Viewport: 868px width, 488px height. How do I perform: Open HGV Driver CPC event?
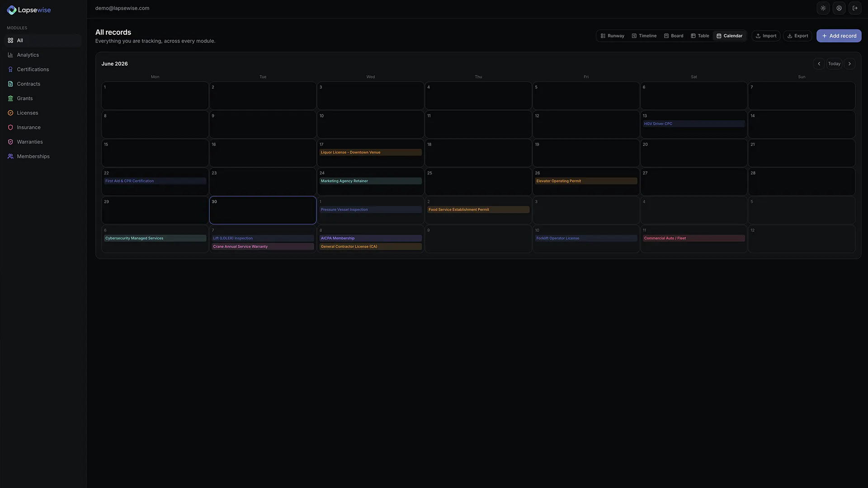(693, 124)
